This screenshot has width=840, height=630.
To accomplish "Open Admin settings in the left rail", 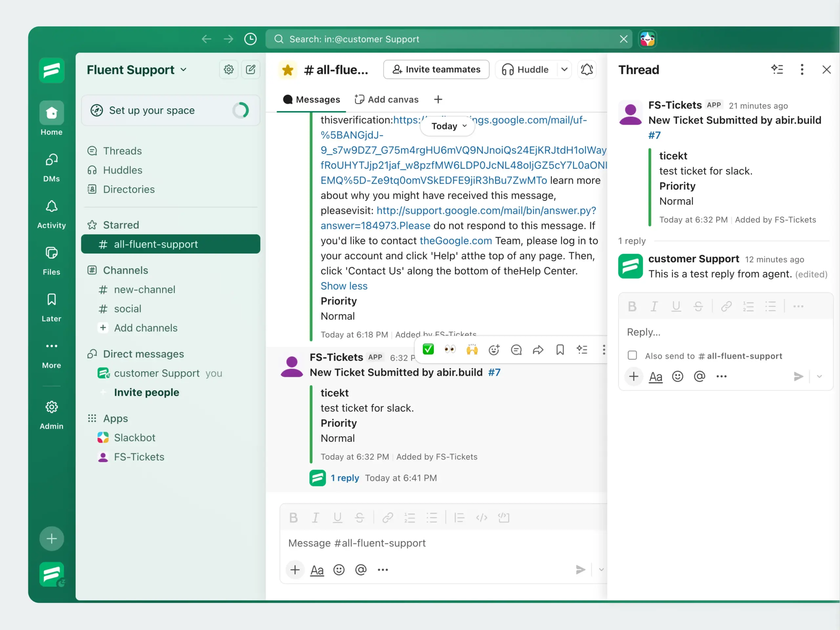I will (x=52, y=415).
